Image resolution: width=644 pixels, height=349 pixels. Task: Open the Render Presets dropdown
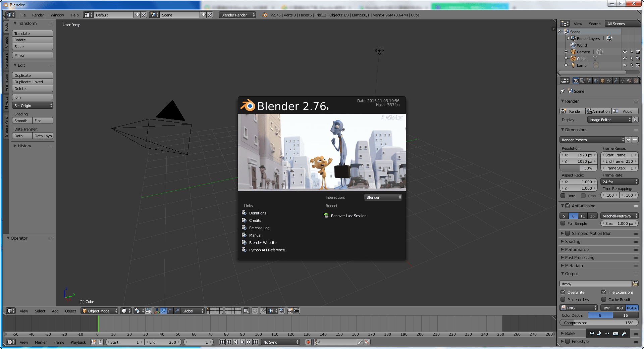coord(592,140)
